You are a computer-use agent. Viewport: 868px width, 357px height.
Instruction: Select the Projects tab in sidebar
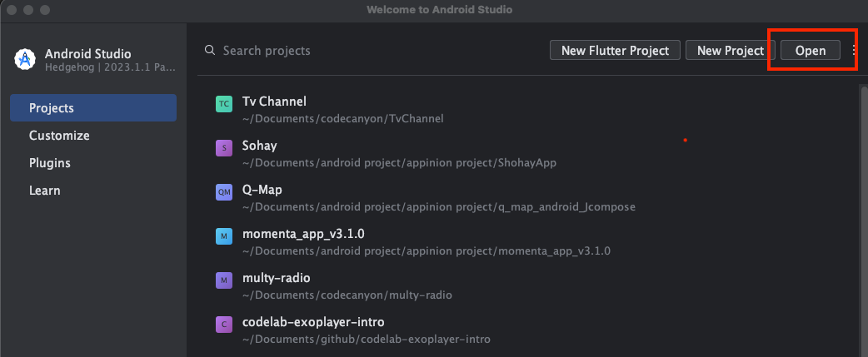tap(93, 108)
